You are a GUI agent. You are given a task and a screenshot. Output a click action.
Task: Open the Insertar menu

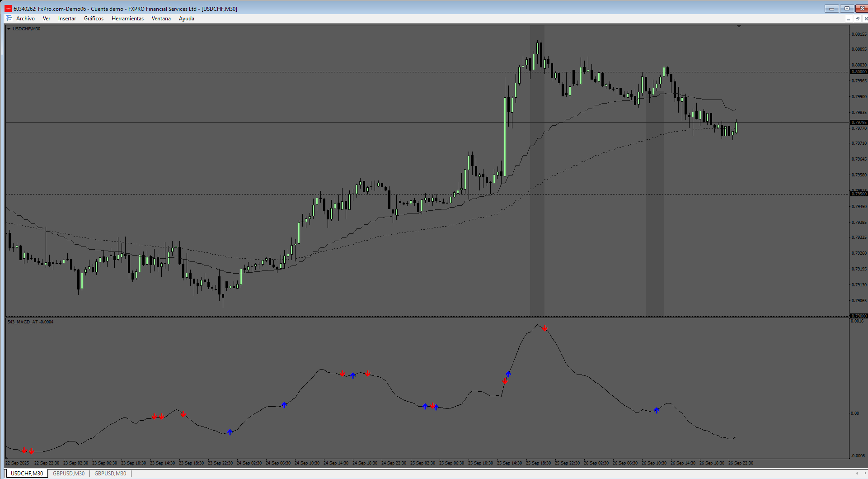(x=67, y=19)
